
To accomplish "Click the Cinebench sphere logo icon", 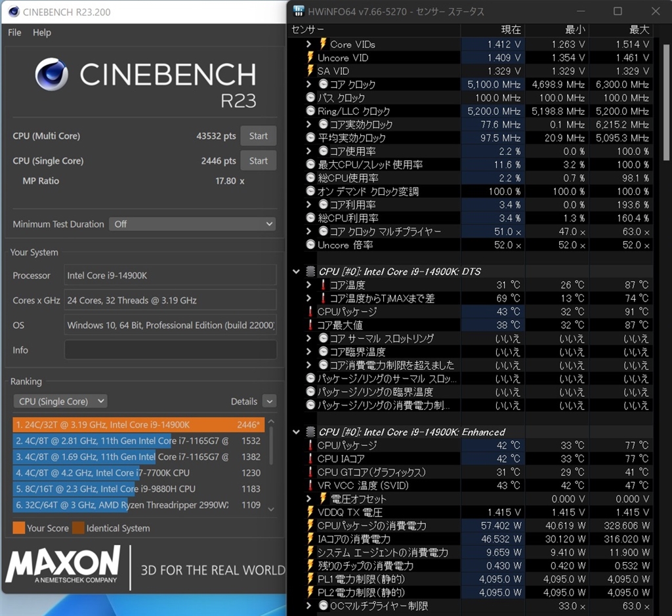I will click(x=54, y=75).
